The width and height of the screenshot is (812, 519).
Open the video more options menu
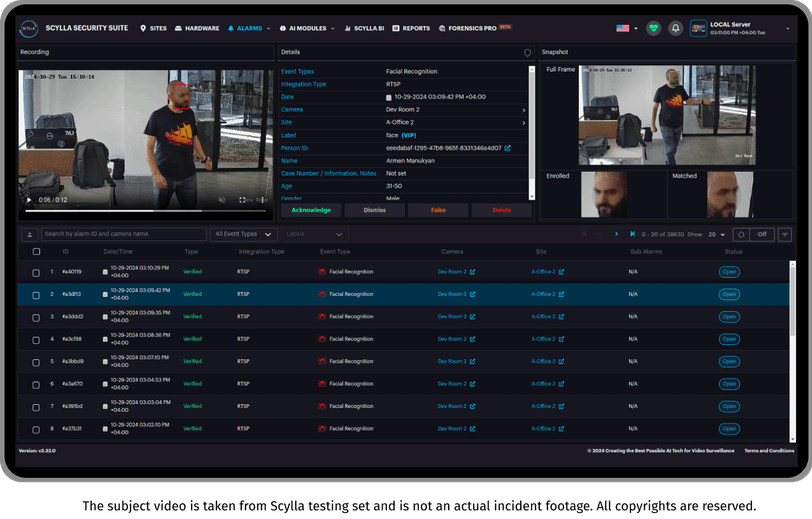263,200
